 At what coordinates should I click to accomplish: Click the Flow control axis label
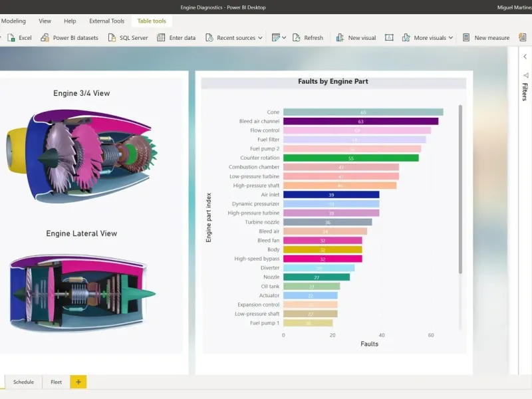click(265, 130)
